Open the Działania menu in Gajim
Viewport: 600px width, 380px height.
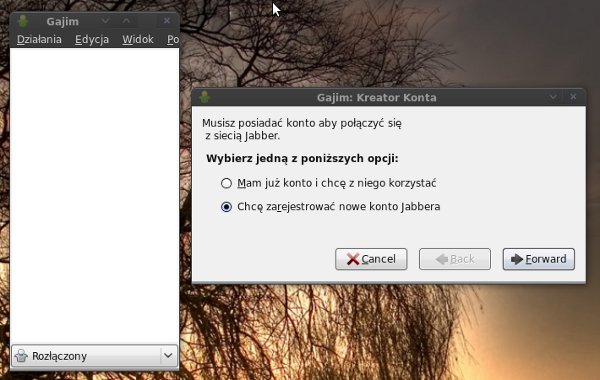click(39, 39)
